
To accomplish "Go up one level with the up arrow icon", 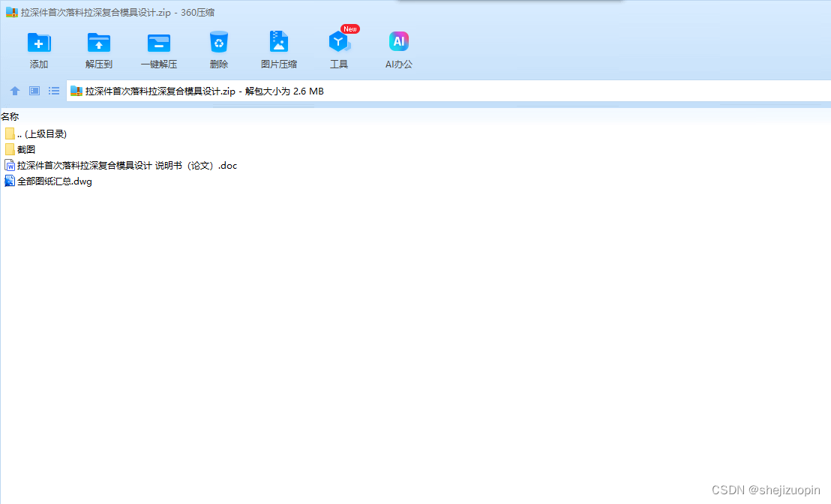I will [x=15, y=91].
